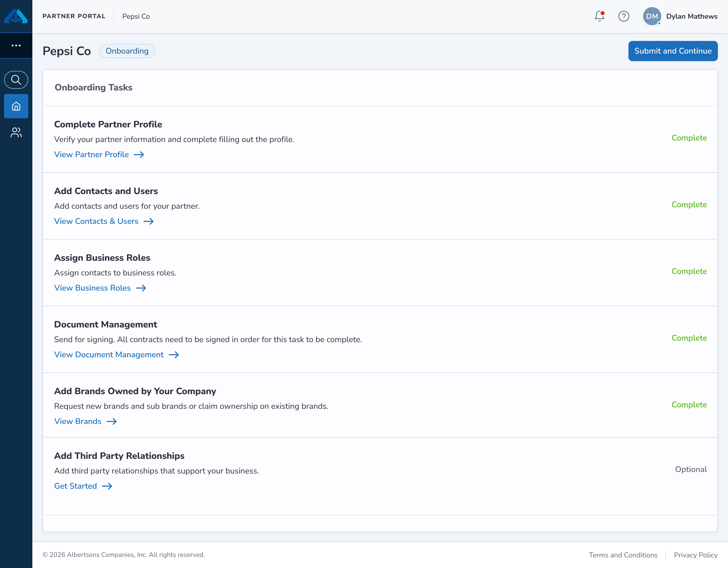The width and height of the screenshot is (728, 568).
Task: Open the three-dot sidebar menu
Action: tap(16, 45)
